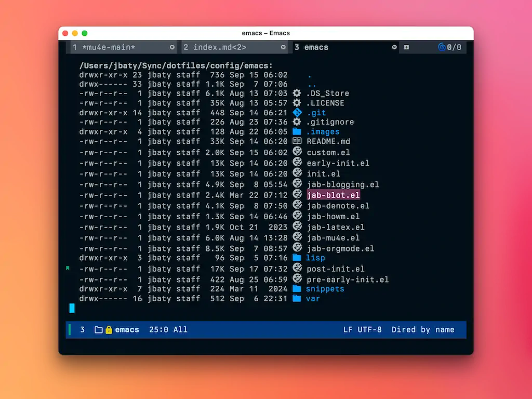The width and height of the screenshot is (532, 399).
Task: Click the green bookmark marker in the left fringe
Action: pos(68,268)
